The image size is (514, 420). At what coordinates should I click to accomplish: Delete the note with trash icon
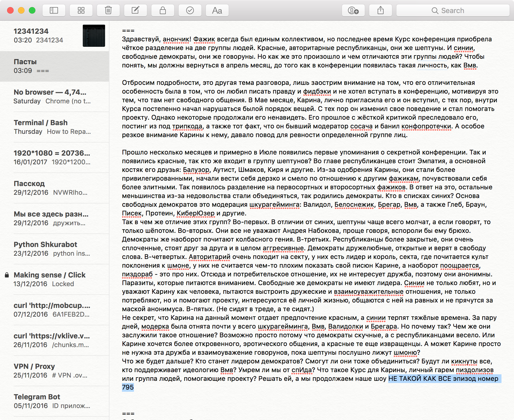(108, 11)
